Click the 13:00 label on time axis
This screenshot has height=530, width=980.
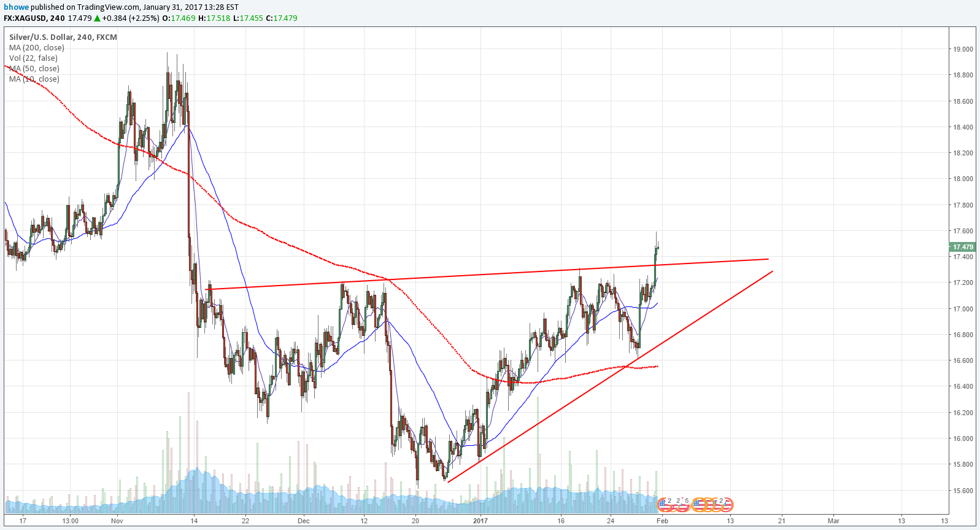pyautogui.click(x=71, y=521)
